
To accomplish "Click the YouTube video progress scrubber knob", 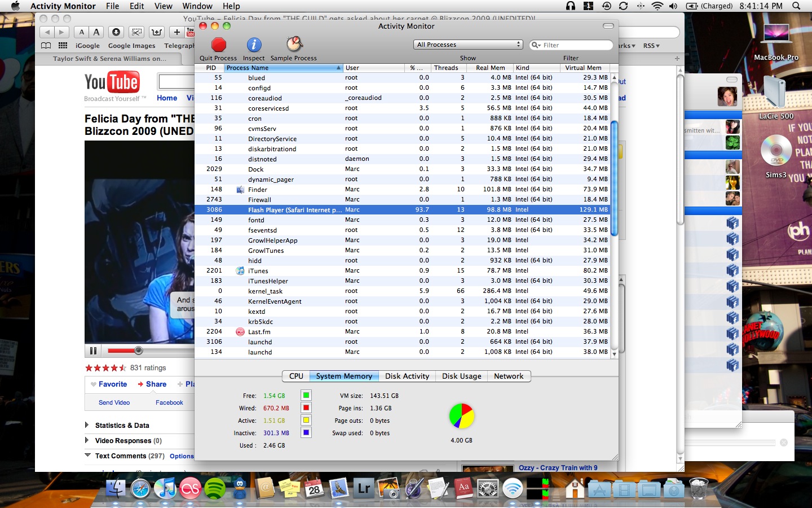I will coord(139,351).
